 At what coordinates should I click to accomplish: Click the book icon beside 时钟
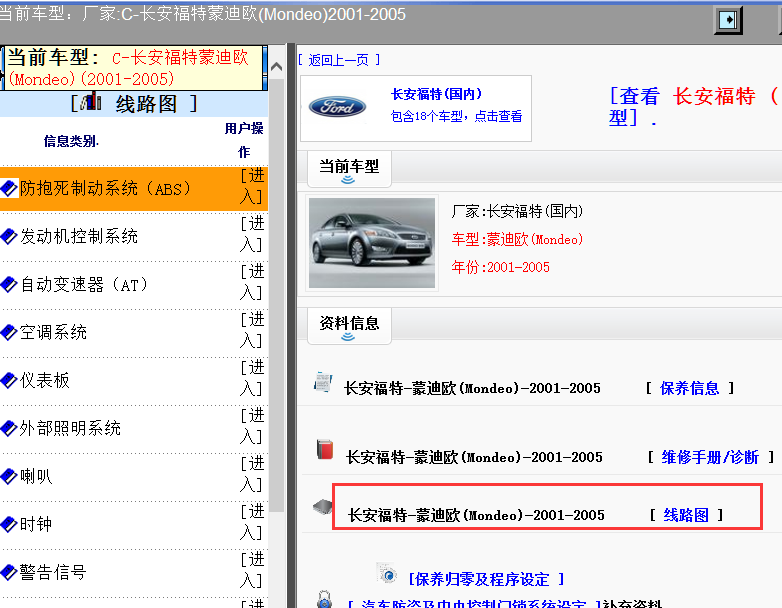(x=9, y=524)
